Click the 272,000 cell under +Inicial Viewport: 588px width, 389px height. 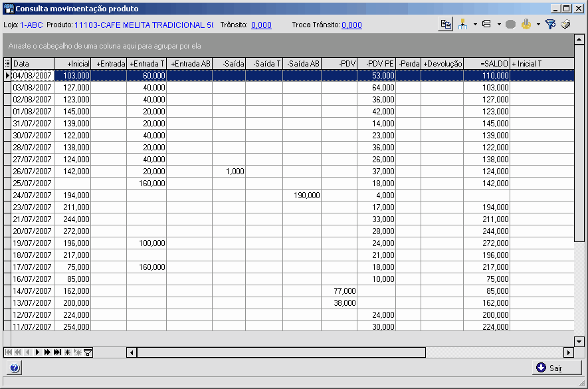(72, 231)
